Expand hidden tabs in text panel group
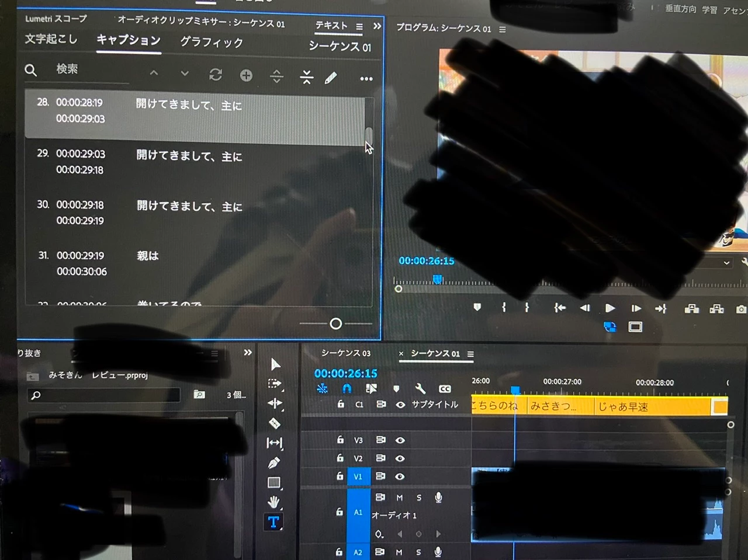The image size is (748, 560). pyautogui.click(x=377, y=26)
